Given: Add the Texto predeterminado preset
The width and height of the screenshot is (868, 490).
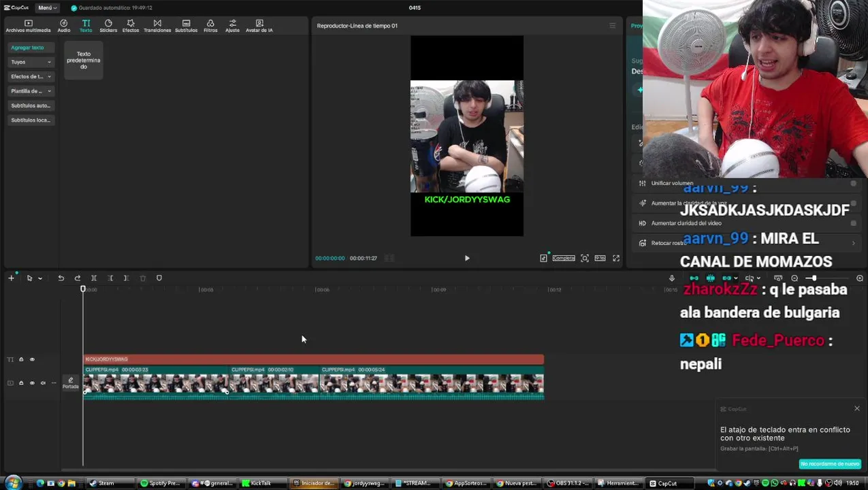Looking at the screenshot, I should point(84,60).
